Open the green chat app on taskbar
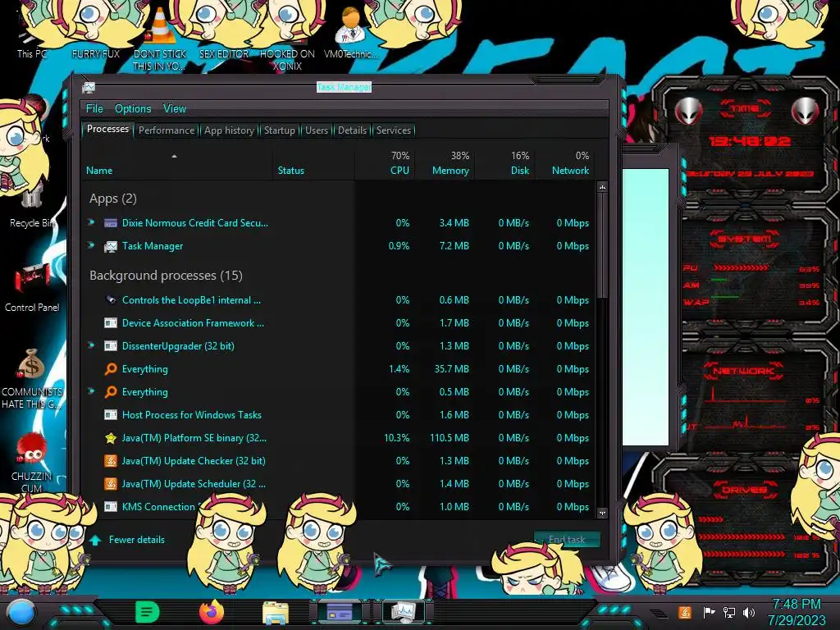Screen dimensions: 840x630 [x=148, y=612]
